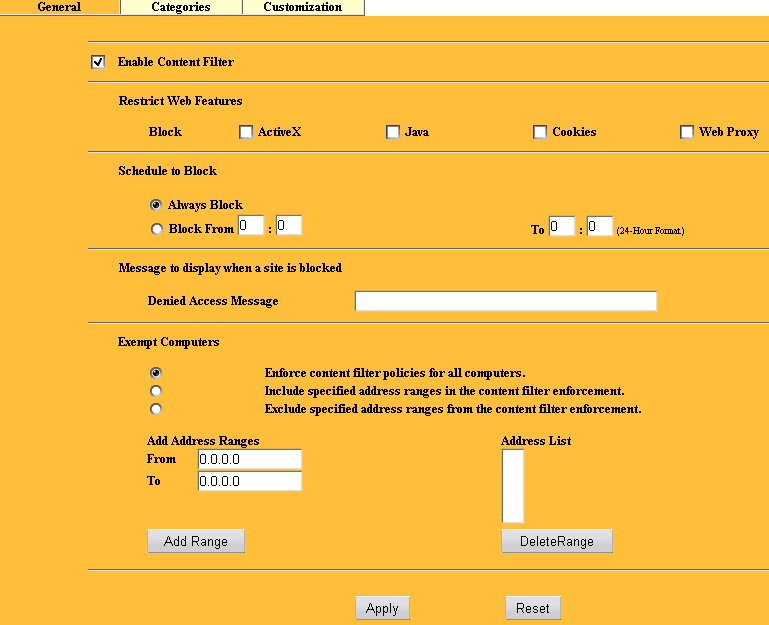Click the address range From field
The image size is (769, 625).
click(x=250, y=459)
